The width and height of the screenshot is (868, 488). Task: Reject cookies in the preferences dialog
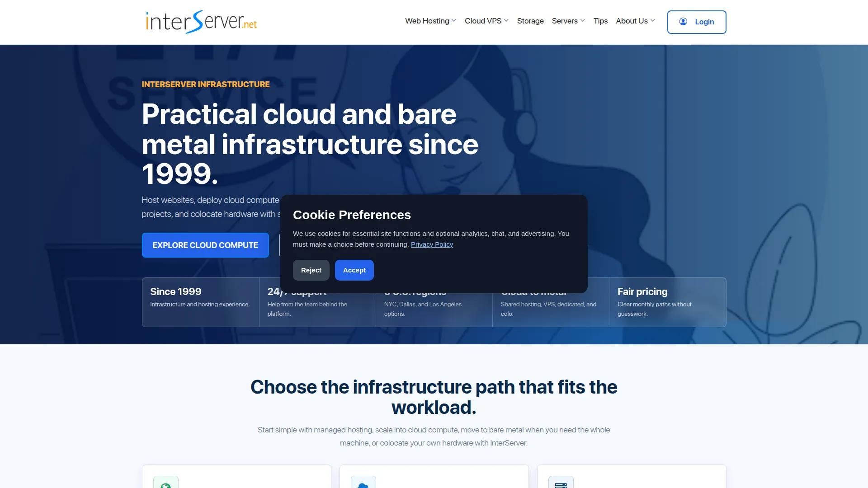311,270
